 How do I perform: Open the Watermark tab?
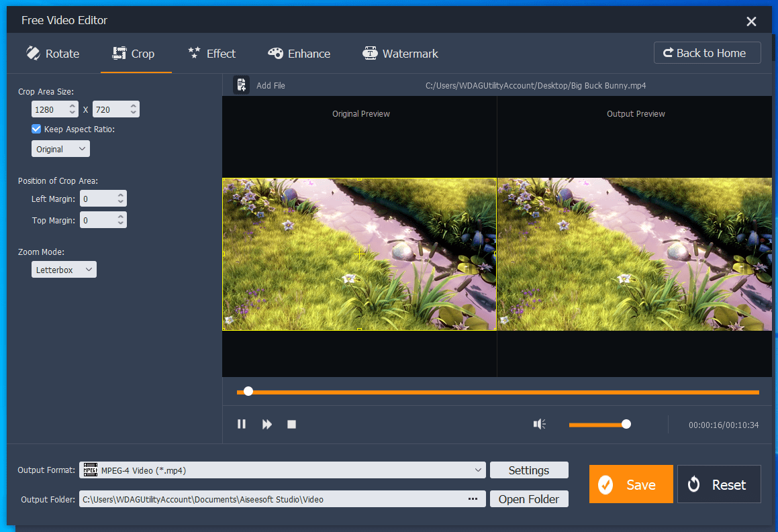401,54
